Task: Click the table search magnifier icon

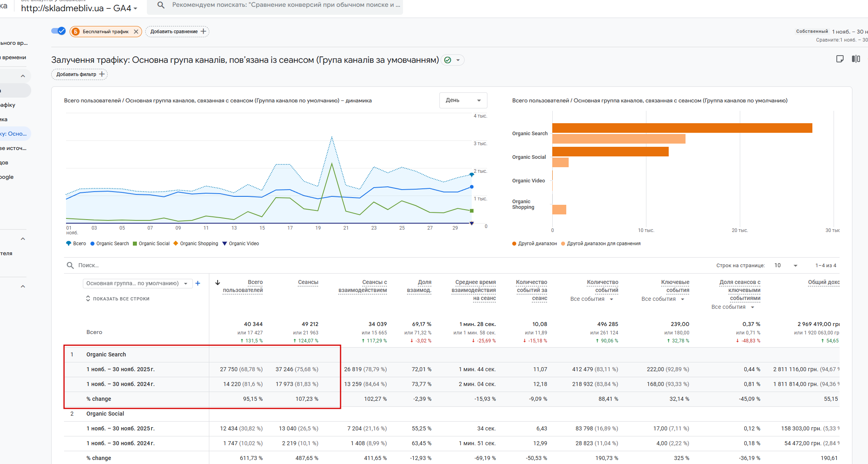Action: 70,265
